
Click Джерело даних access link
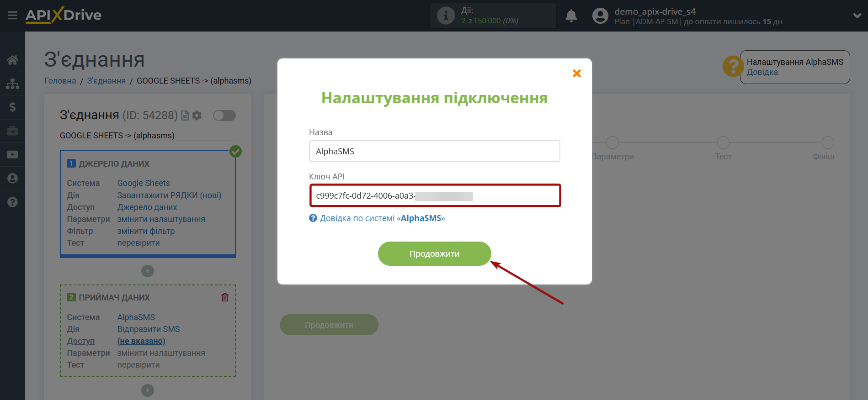147,207
